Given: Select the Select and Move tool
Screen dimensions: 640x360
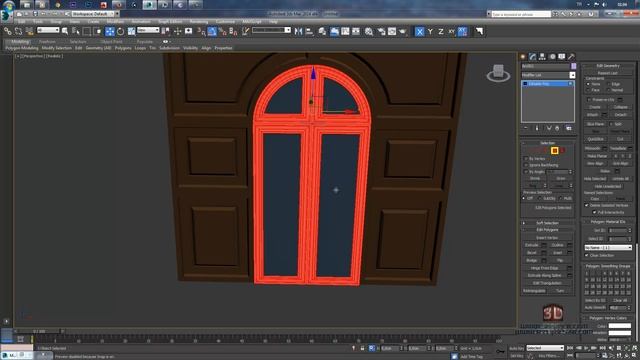Looking at the screenshot, I should (110, 31).
